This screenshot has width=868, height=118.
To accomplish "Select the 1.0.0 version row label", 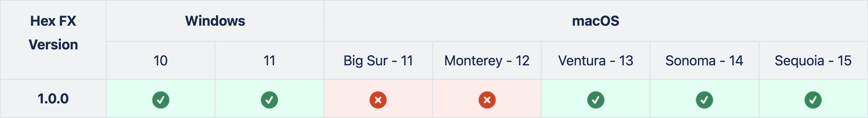I will [53, 99].
